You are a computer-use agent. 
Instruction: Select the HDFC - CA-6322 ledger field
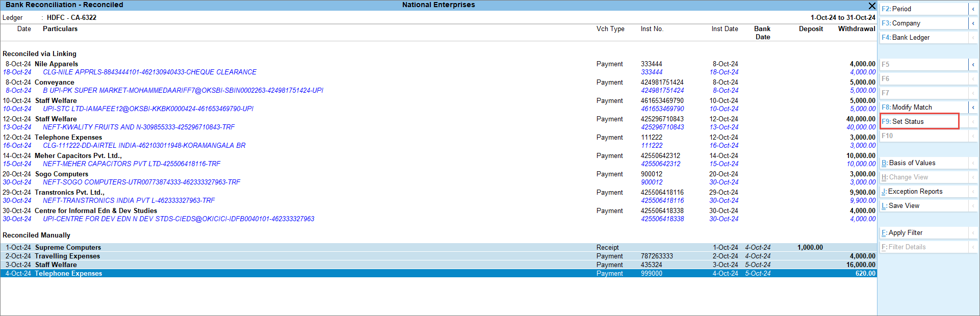[x=71, y=18]
